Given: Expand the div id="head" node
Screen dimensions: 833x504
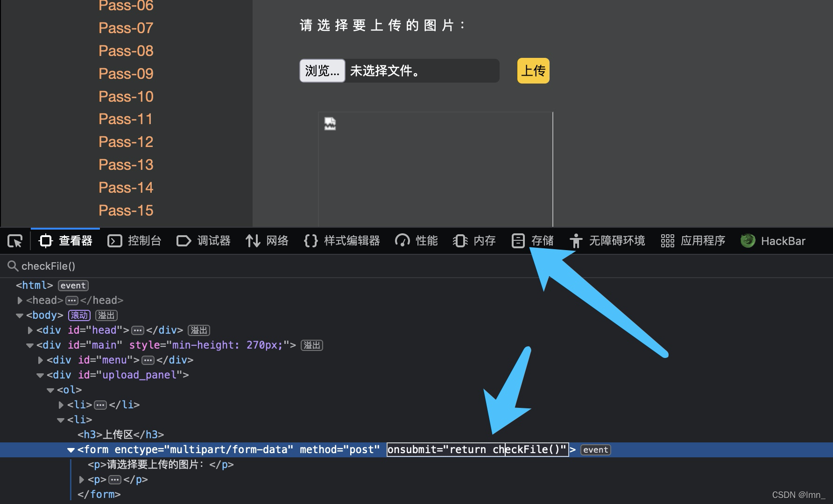Looking at the screenshot, I should [30, 330].
